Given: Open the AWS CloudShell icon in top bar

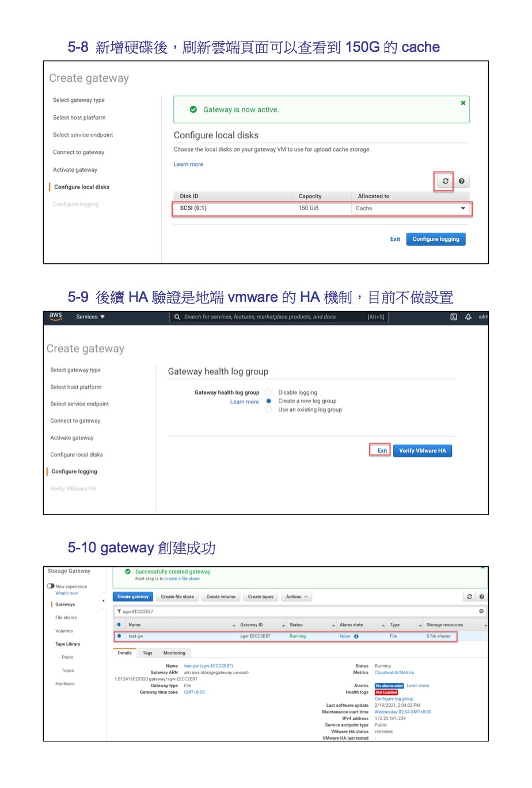Looking at the screenshot, I should (x=454, y=317).
